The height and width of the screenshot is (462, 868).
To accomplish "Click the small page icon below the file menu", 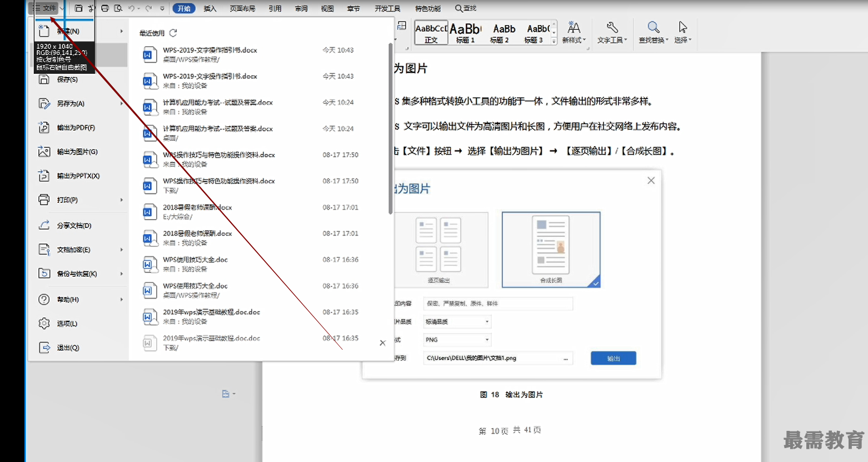I will pyautogui.click(x=228, y=394).
